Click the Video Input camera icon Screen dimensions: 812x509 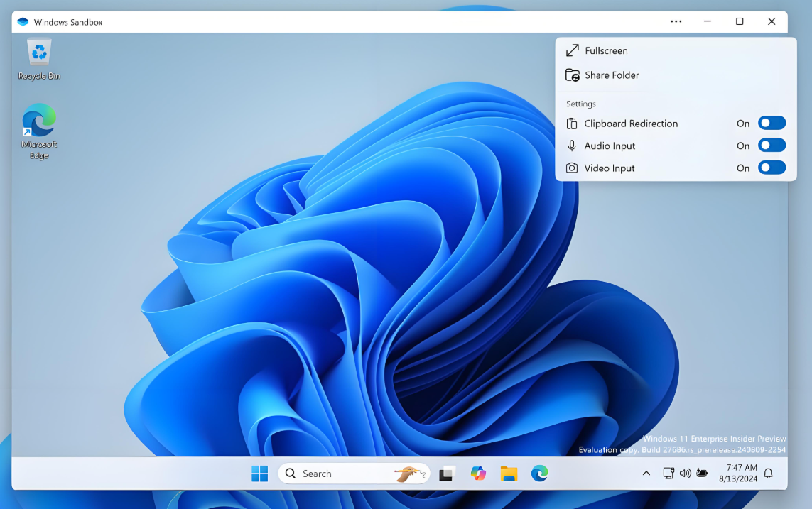click(x=572, y=168)
